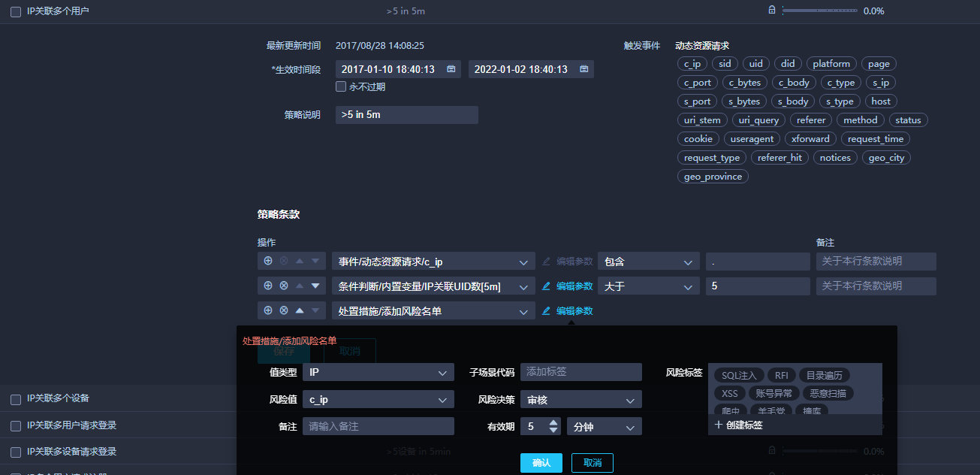Open the 事件/动态资源请求/c_ip dropdown
This screenshot has width=980, height=475.
[x=433, y=262]
